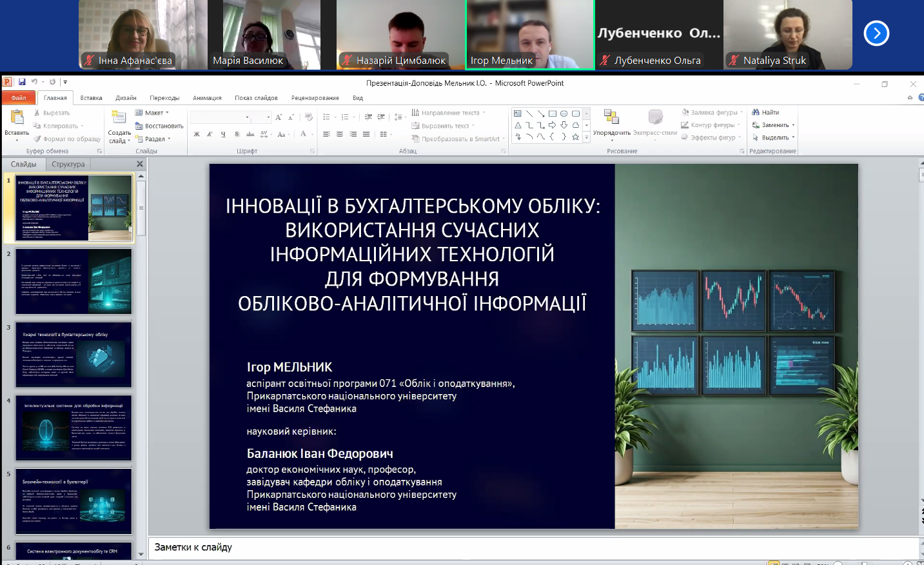This screenshot has width=924, height=565.
Task: Open PowerPoint Help question mark icon
Action: (921, 97)
